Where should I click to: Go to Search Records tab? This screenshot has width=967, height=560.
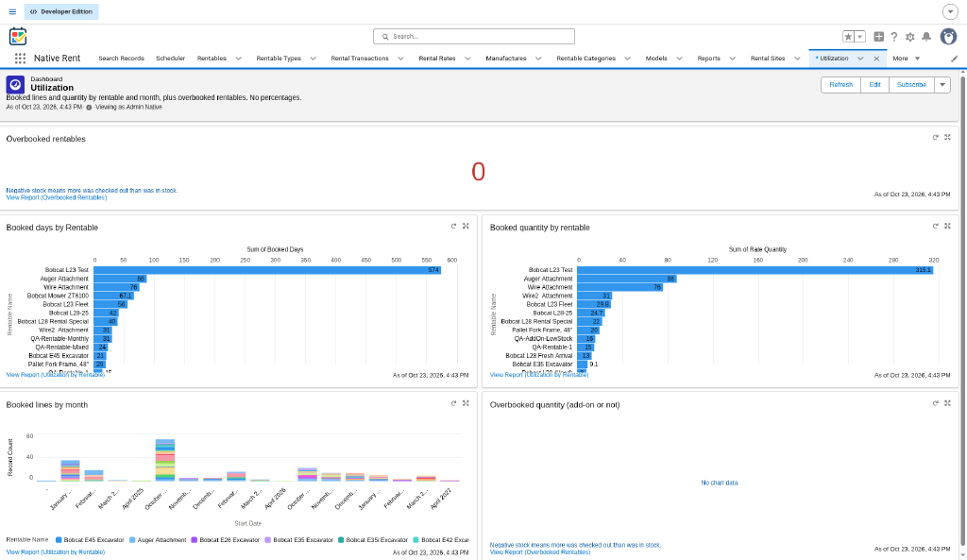[121, 59]
